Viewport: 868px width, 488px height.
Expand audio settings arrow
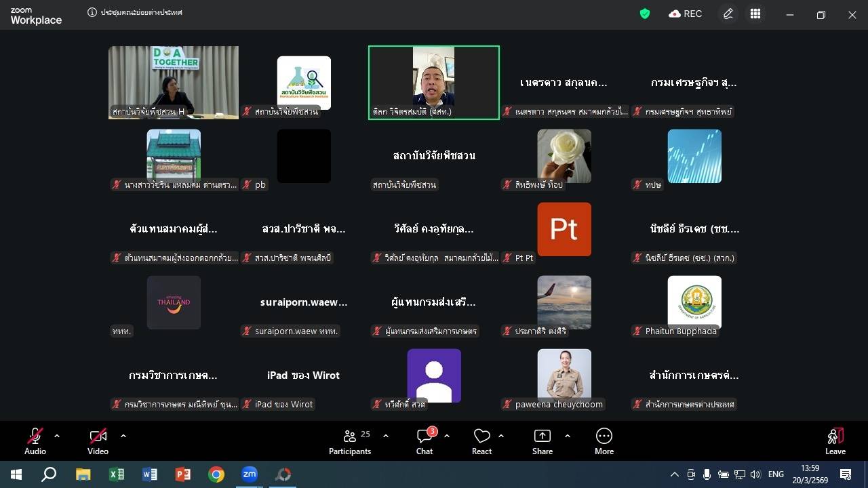pos(57,436)
